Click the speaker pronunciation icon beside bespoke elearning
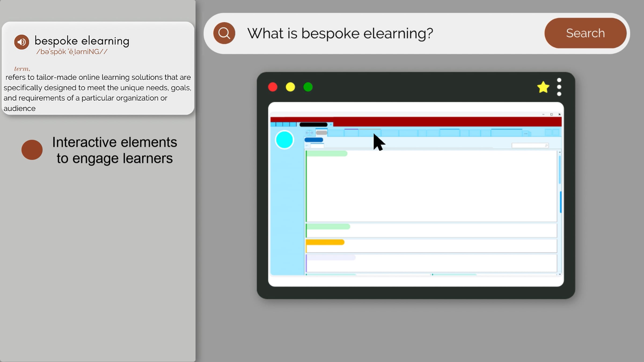 (22, 42)
